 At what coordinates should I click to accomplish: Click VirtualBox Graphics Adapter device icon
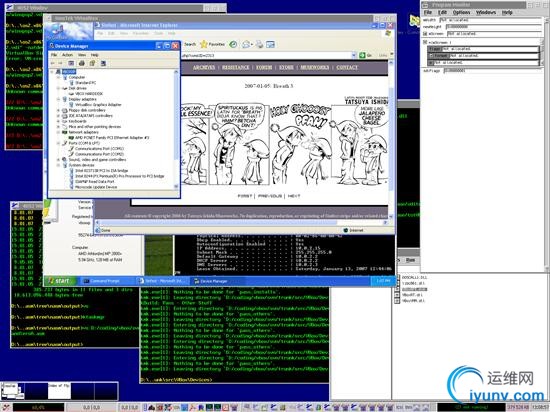click(x=72, y=104)
